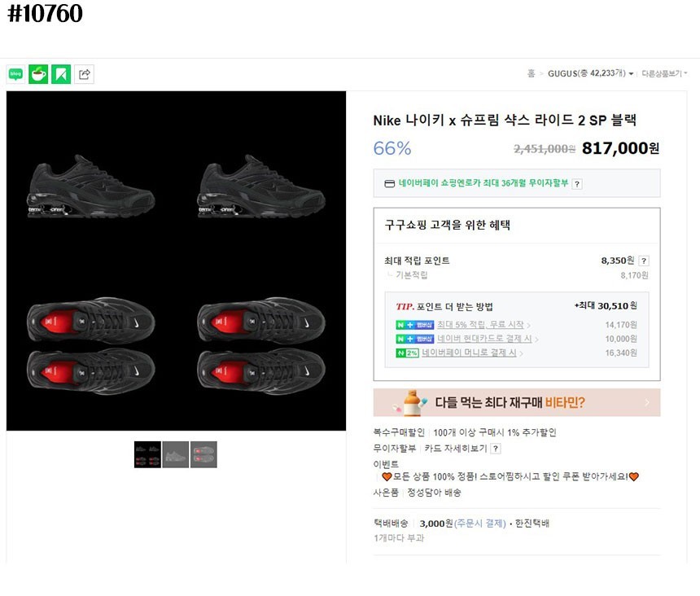700x596 pixels.
Task: Click the question mark beside 카드 자세히보기
Action: pyautogui.click(x=496, y=449)
